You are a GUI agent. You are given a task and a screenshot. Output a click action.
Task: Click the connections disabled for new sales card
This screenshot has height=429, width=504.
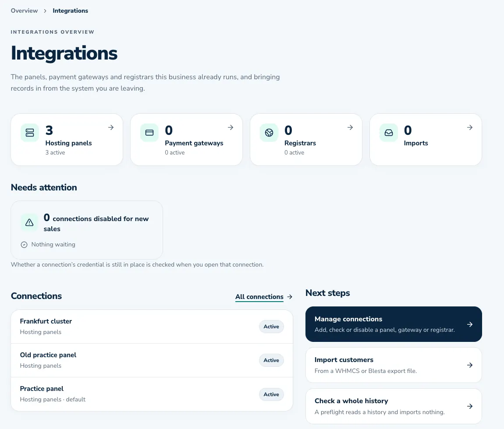click(87, 230)
